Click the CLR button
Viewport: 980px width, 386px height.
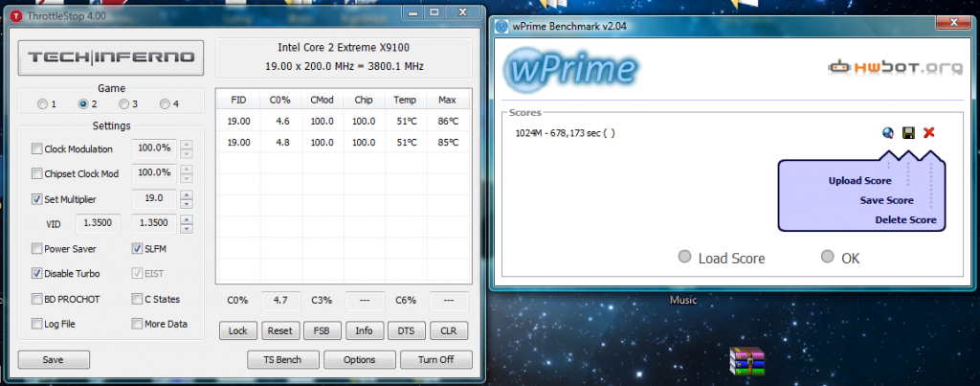pos(449,331)
